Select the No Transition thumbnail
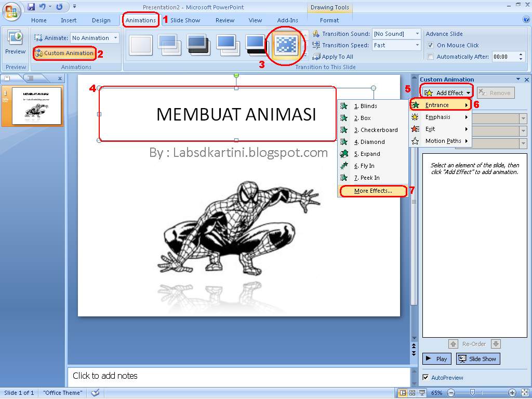Screen dimensions: 532x399 click(x=141, y=45)
